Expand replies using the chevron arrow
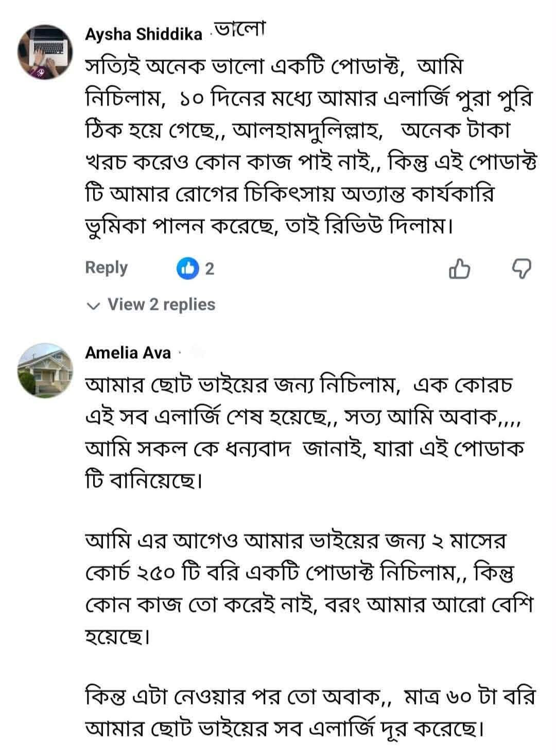Image resolution: width=556 pixels, height=756 pixels. 93,306
